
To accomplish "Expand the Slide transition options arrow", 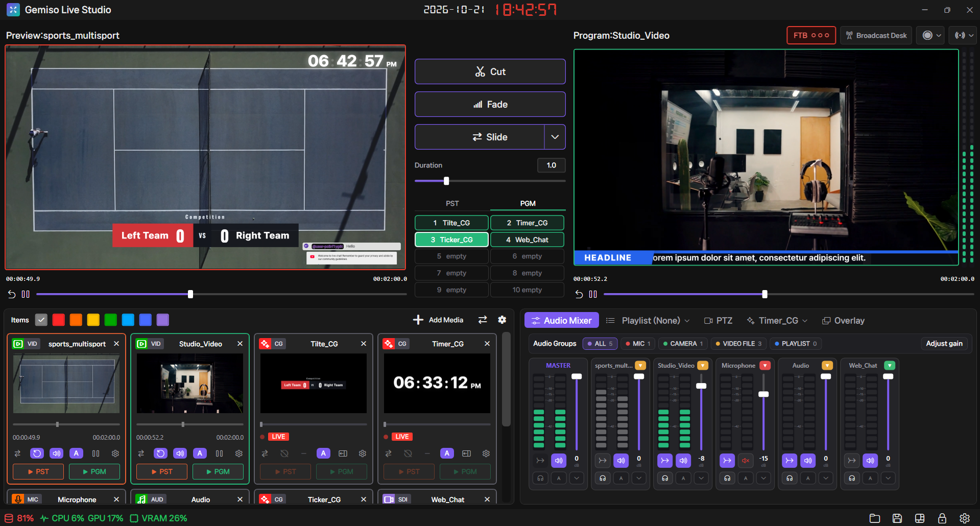I will (555, 137).
